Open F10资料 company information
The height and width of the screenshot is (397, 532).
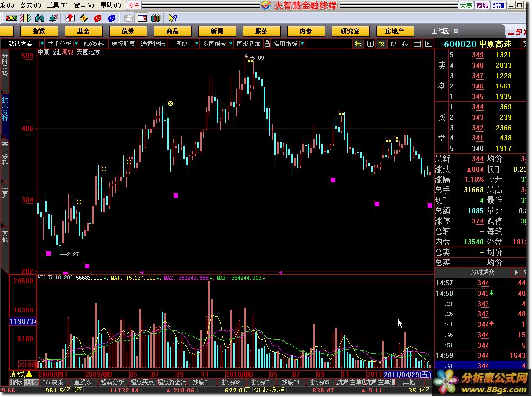[x=93, y=44]
